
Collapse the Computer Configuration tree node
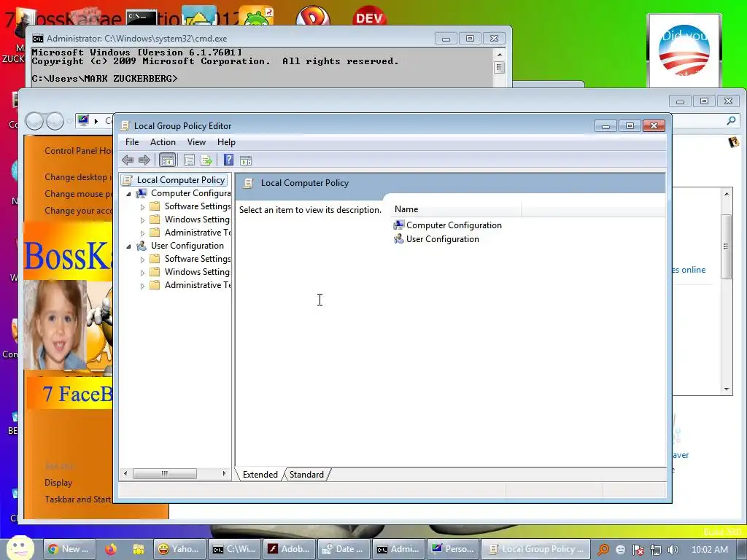pos(128,194)
